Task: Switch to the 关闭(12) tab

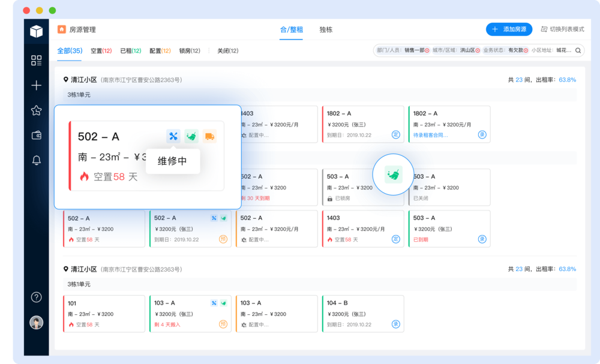Action: (x=227, y=51)
